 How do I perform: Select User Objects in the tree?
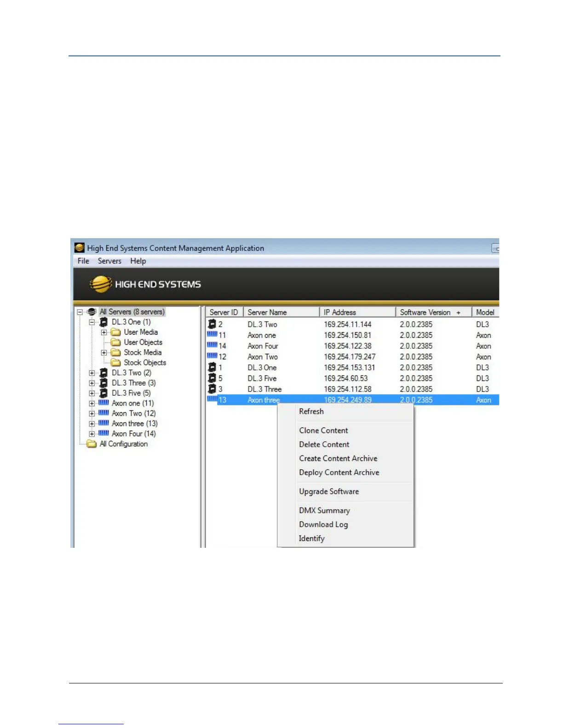(x=143, y=342)
